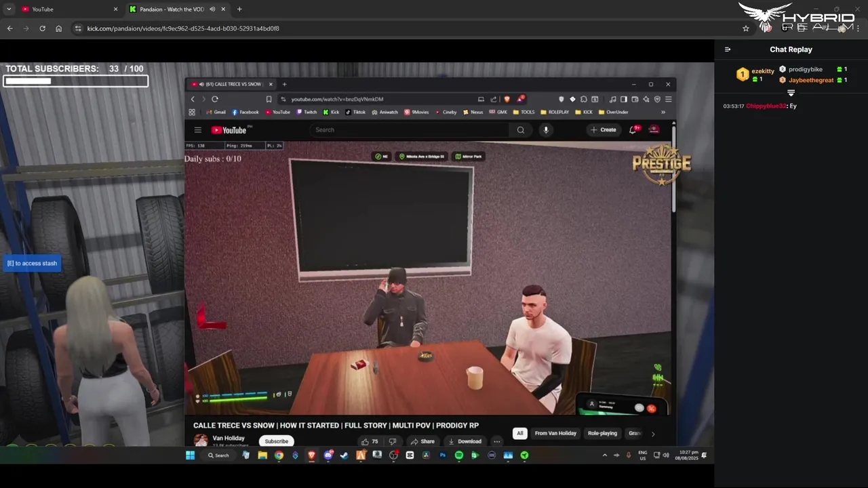Select the All filter chip
This screenshot has height=488, width=868.
[520, 433]
